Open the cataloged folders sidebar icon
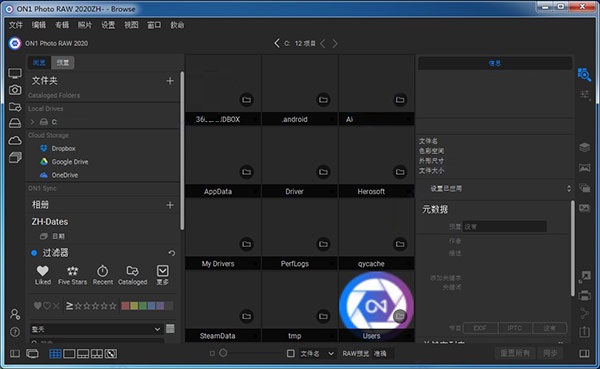The width and height of the screenshot is (600, 369). coord(15,107)
